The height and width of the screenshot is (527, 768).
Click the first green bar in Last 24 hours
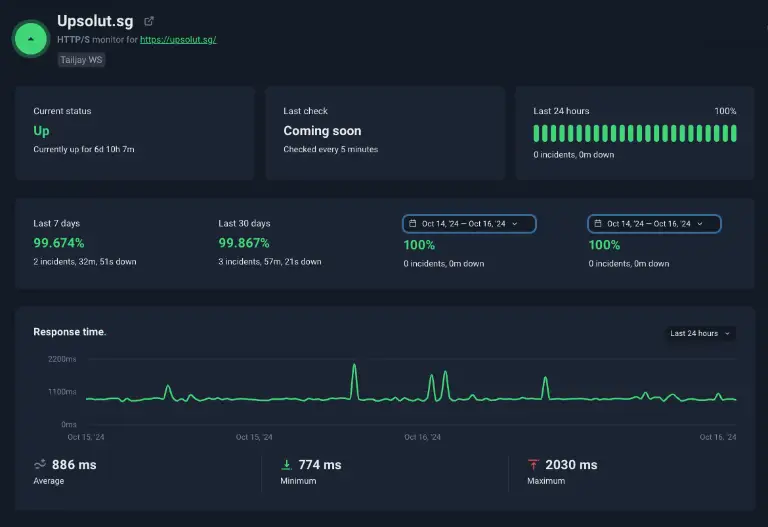[x=536, y=133]
